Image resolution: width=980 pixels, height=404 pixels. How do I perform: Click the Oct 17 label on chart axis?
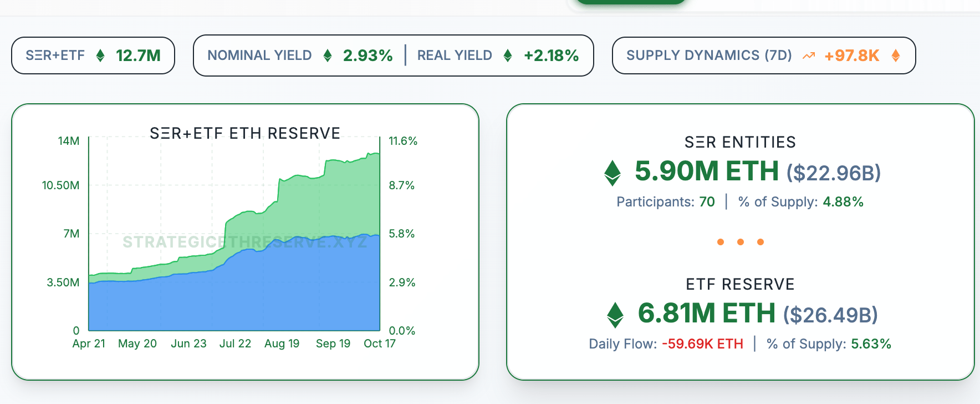pos(380,344)
